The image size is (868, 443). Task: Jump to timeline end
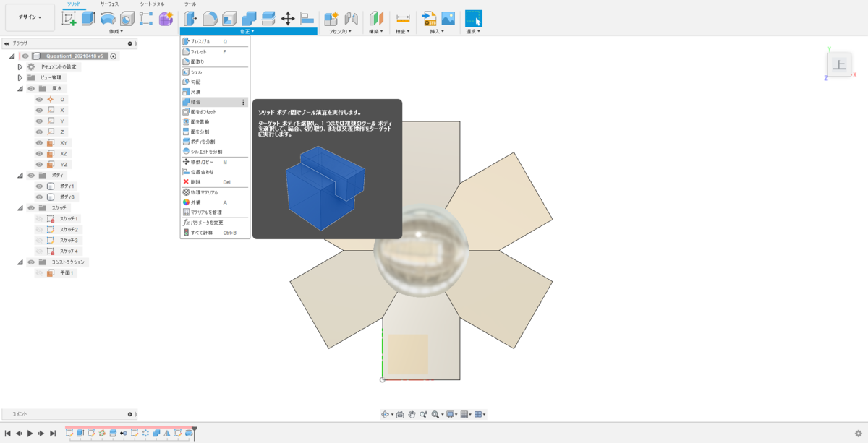tap(53, 434)
